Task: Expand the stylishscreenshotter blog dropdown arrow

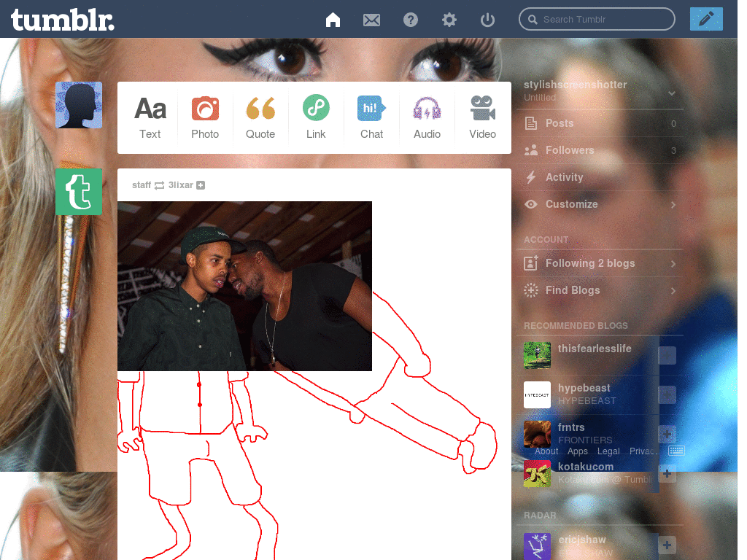Action: coord(672,93)
